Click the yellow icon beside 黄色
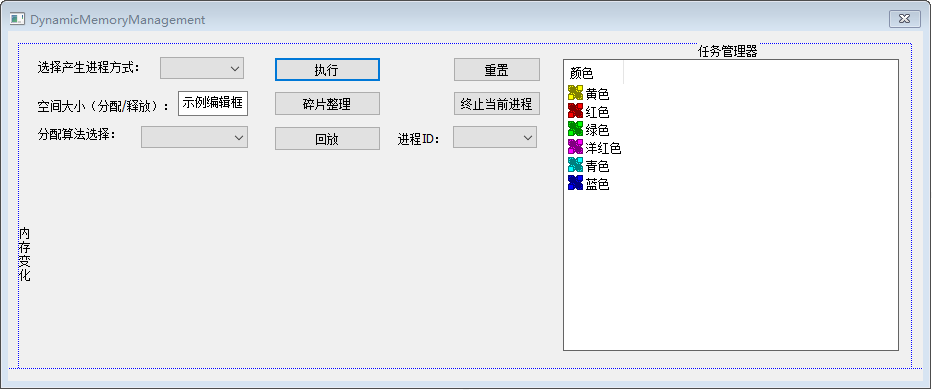 (575, 93)
